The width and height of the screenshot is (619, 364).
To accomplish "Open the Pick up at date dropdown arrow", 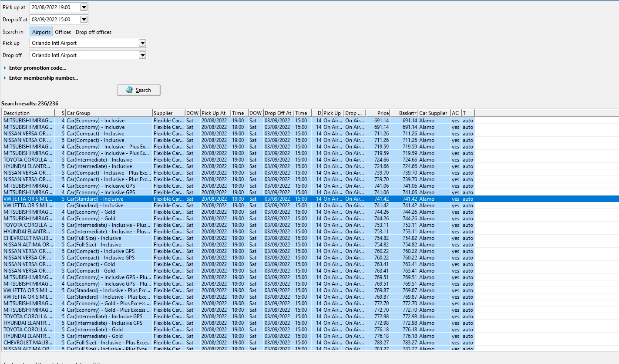I will pos(84,7).
